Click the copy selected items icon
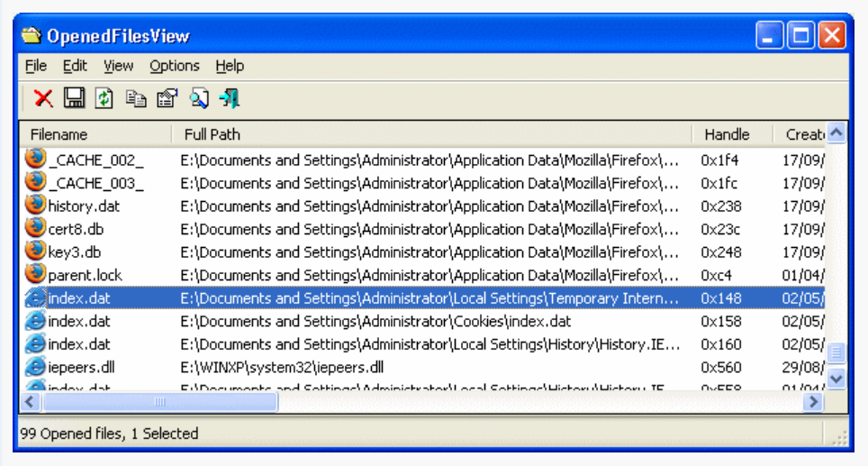 pos(136,98)
